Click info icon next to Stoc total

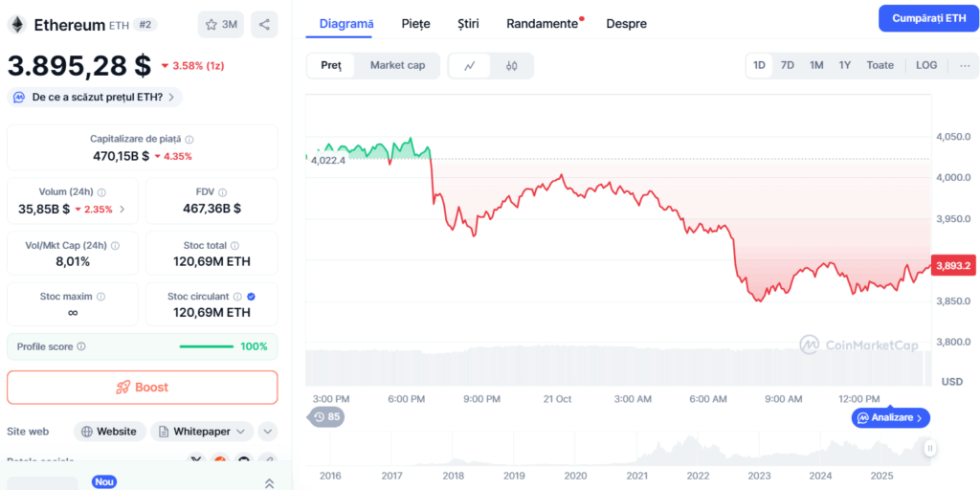tap(234, 246)
